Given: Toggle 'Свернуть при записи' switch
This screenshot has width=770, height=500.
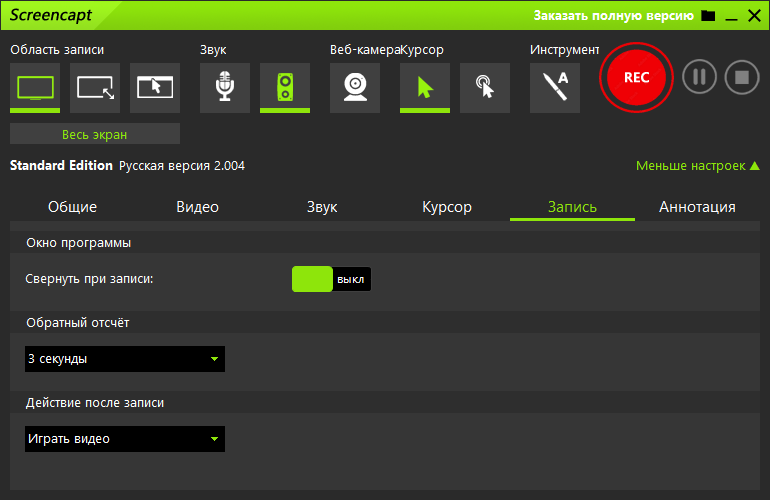Looking at the screenshot, I should coord(331,279).
